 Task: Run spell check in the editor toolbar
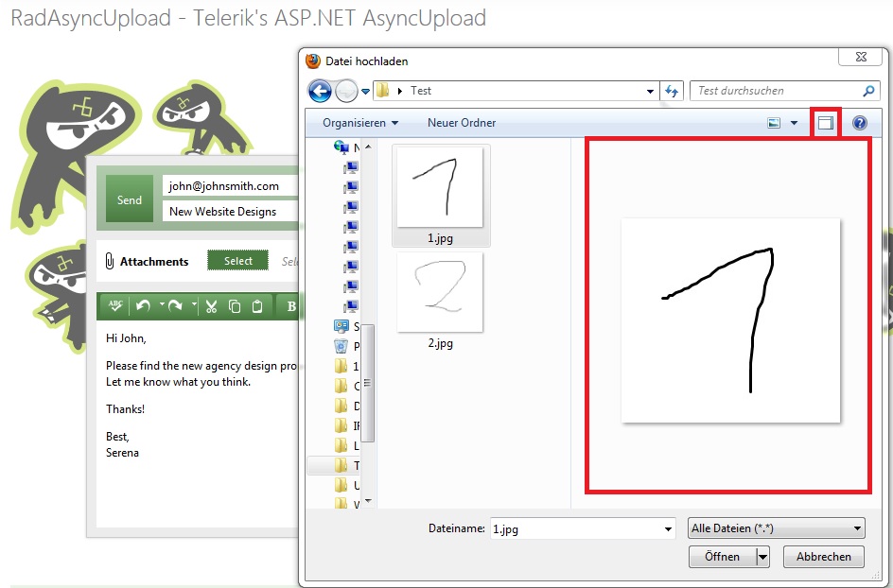[x=115, y=306]
